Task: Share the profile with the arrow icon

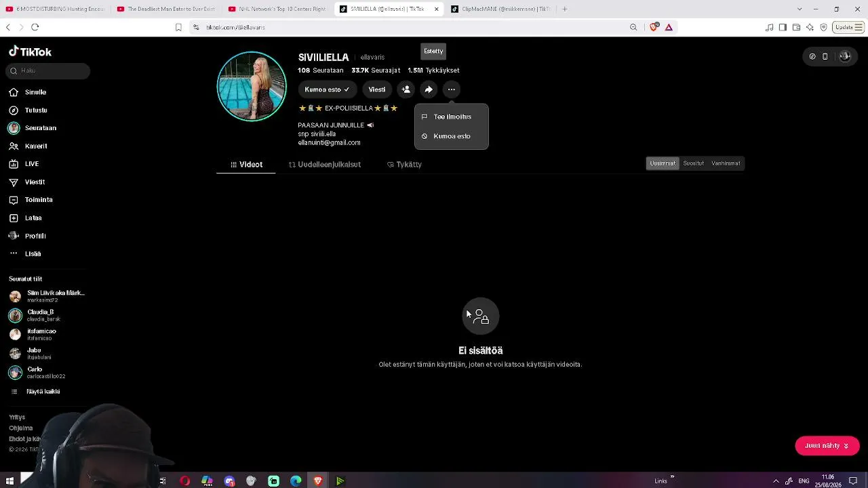Action: [429, 89]
